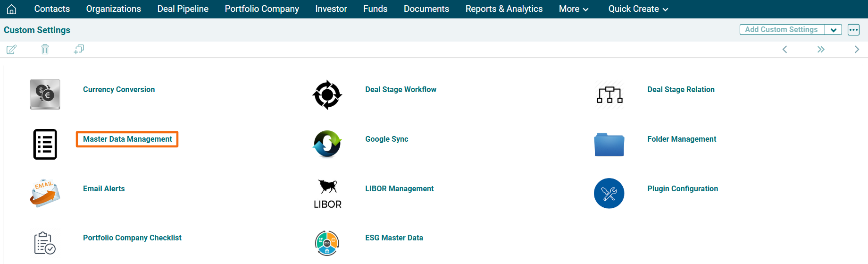
Task: Click the Google Sync arrows icon
Action: pos(327,144)
